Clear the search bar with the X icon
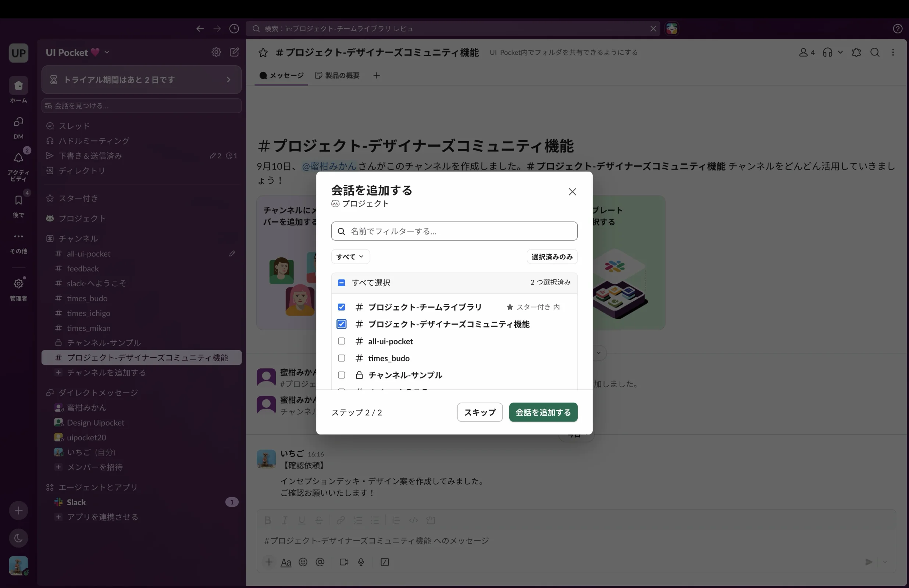This screenshot has height=588, width=909. pyautogui.click(x=653, y=29)
